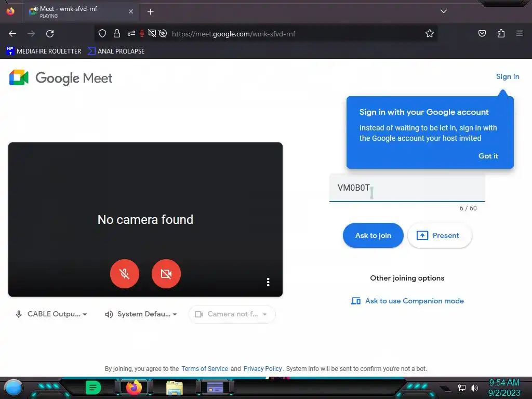The image size is (532, 399).
Task: Open Privacy Policy link
Action: (262, 369)
